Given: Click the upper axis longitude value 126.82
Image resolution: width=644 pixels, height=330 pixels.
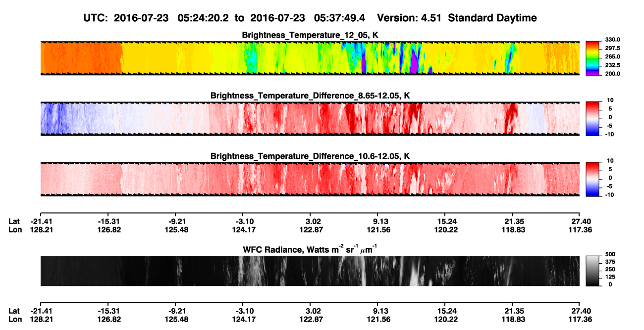Looking at the screenshot, I should 109,230.
